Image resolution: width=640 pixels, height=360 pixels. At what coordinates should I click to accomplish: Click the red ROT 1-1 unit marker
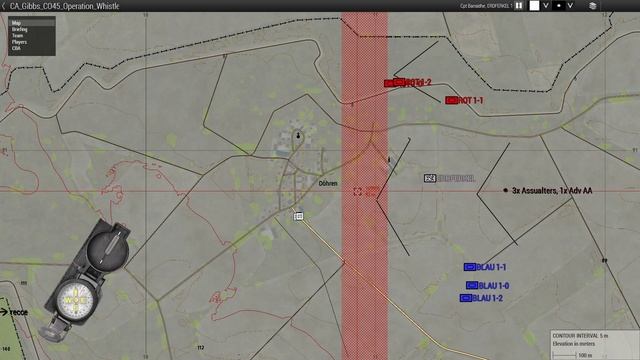(451, 100)
